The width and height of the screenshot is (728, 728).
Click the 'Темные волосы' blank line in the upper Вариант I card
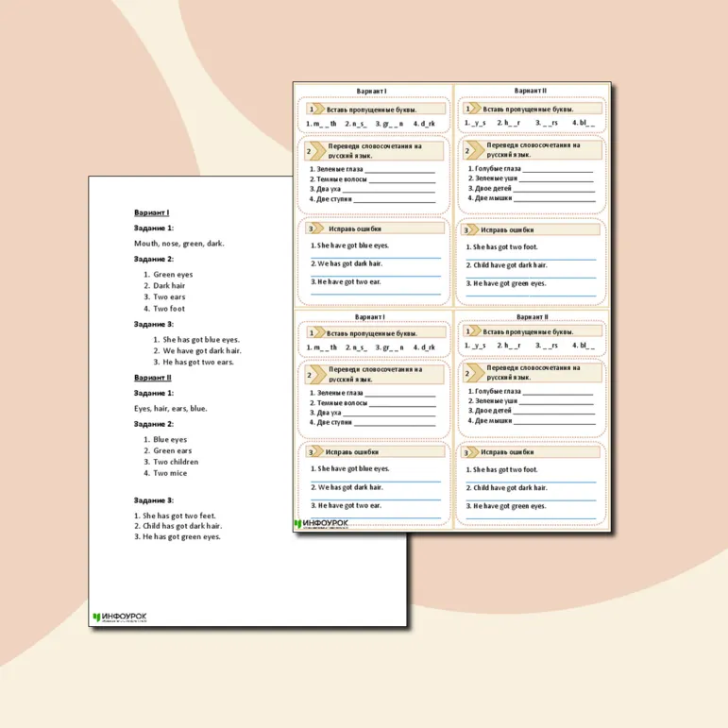point(402,182)
